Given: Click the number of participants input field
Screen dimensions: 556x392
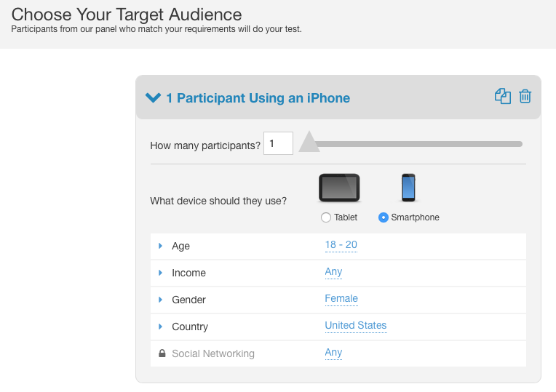Looking at the screenshot, I should click(x=278, y=143).
